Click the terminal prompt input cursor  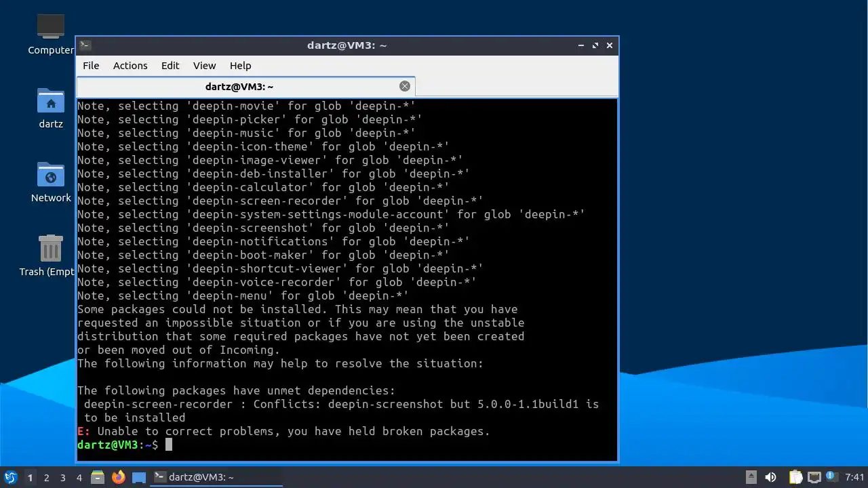point(169,445)
